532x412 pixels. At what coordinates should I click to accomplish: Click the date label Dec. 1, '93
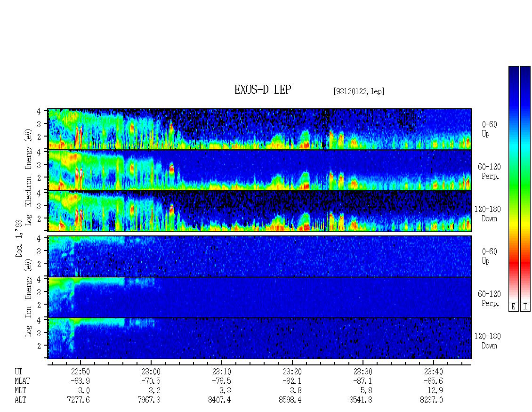19,238
